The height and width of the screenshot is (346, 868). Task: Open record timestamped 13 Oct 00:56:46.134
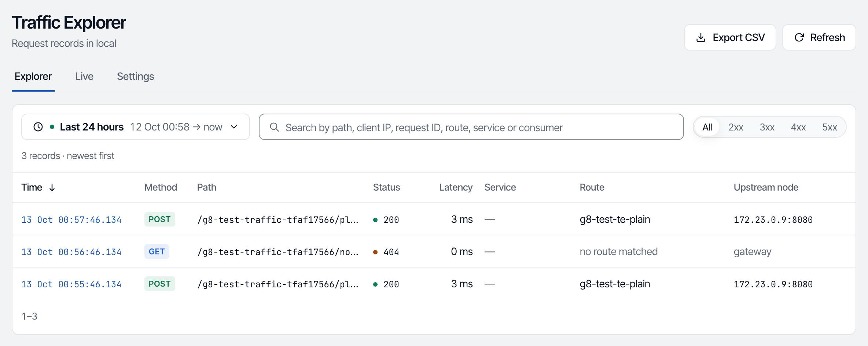[x=71, y=252]
